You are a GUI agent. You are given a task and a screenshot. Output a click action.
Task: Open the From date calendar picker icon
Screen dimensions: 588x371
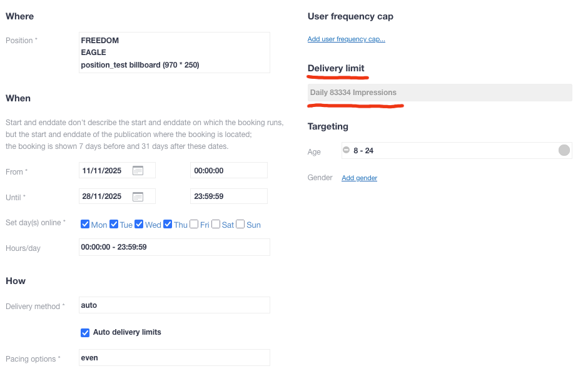138,170
